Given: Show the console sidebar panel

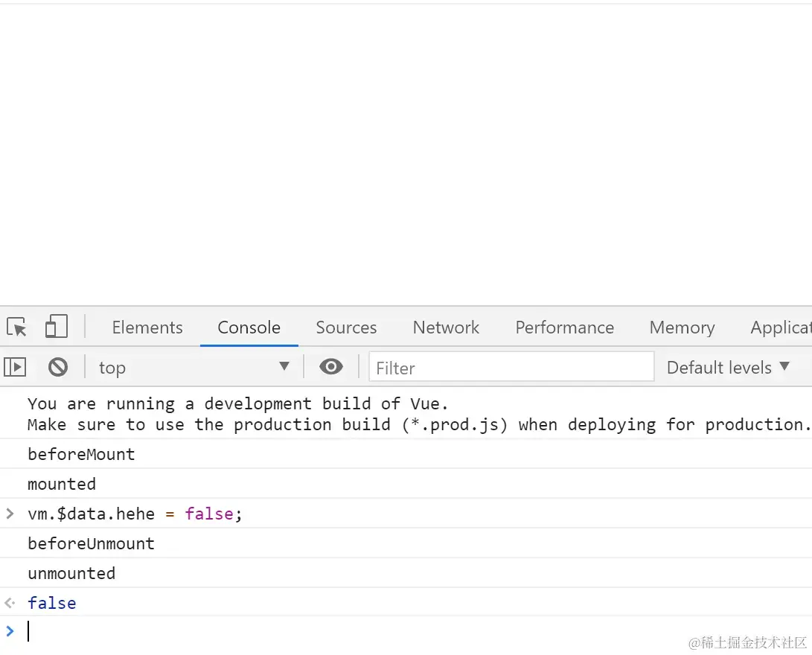Looking at the screenshot, I should [x=15, y=367].
